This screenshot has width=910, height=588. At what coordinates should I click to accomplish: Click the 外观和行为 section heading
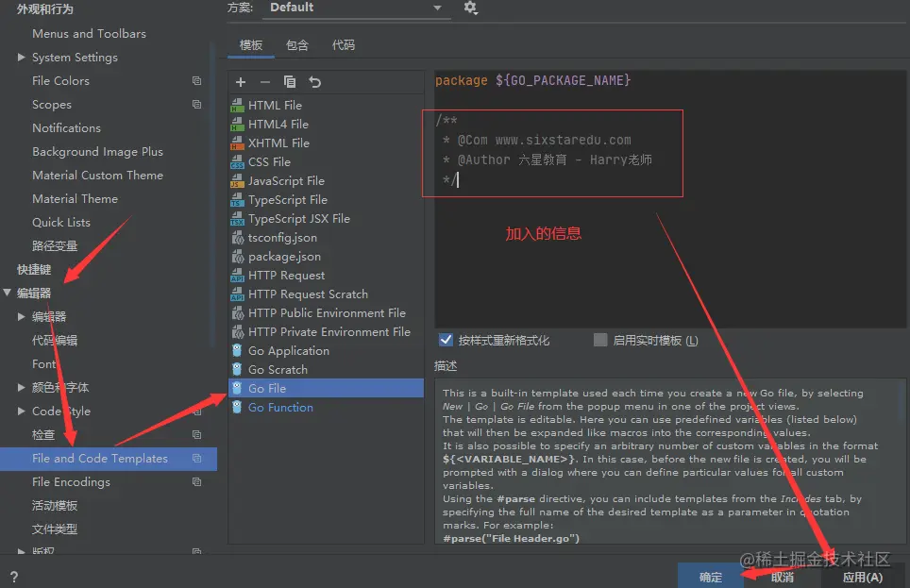click(x=44, y=8)
